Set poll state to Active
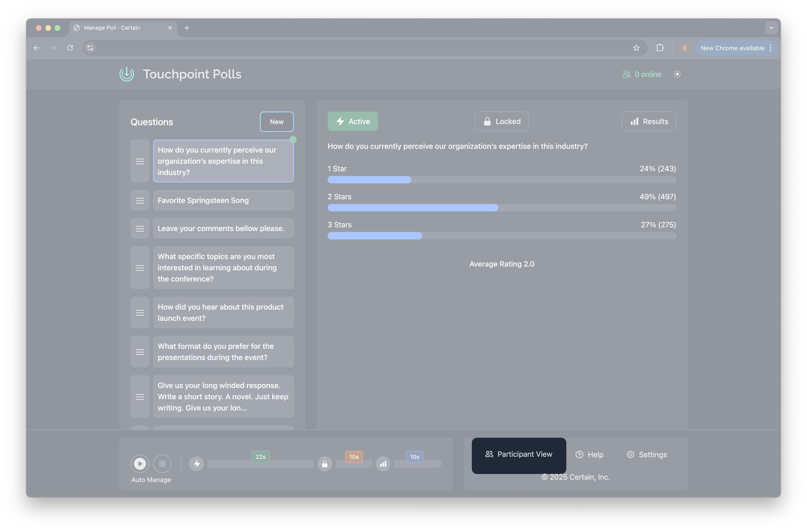This screenshot has width=807, height=532. tap(353, 121)
